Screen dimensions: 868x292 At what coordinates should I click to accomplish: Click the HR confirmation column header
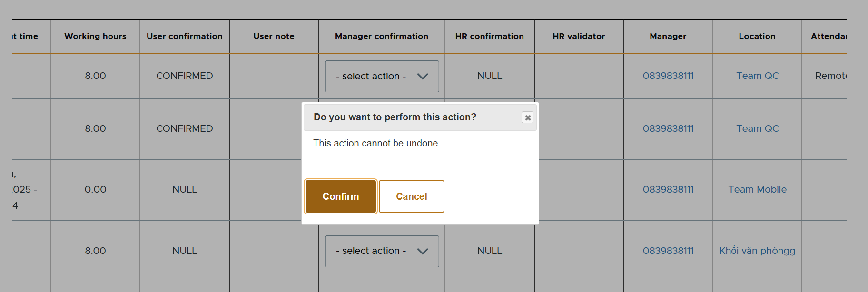point(490,36)
